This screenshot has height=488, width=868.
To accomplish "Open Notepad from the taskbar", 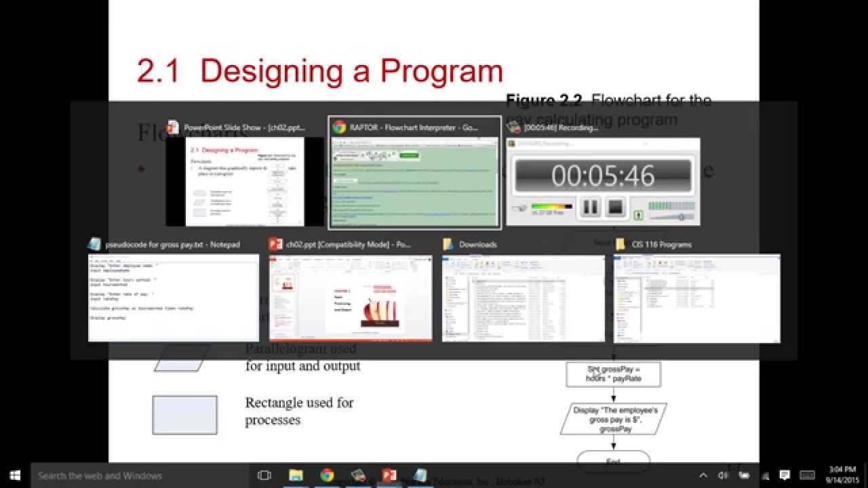I will (420, 475).
